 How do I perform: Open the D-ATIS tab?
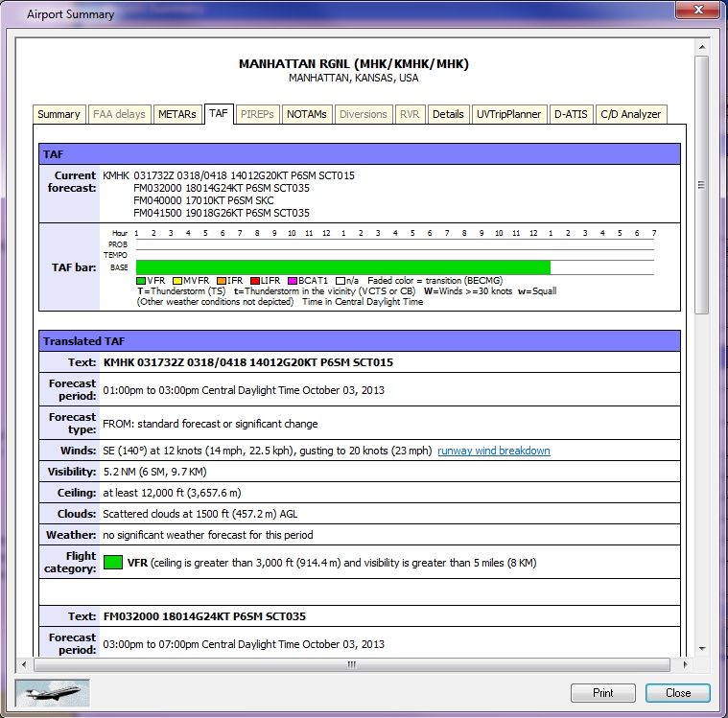coord(572,114)
